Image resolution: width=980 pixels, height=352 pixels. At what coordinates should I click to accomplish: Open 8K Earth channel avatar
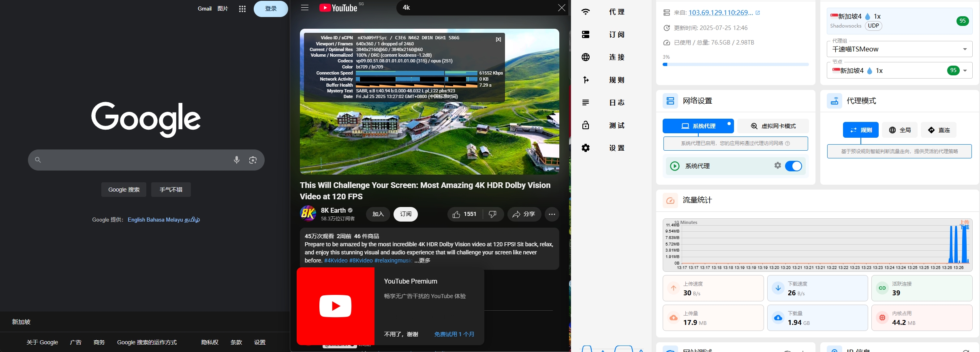click(x=308, y=213)
